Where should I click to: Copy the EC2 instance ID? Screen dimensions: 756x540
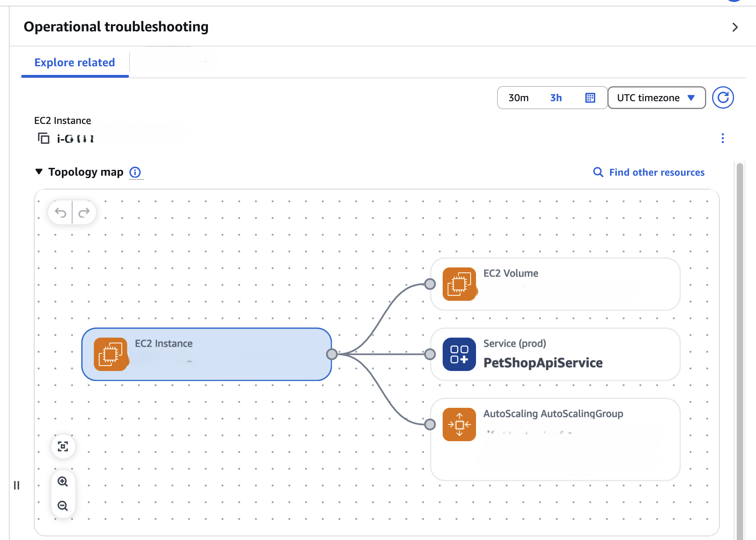44,138
